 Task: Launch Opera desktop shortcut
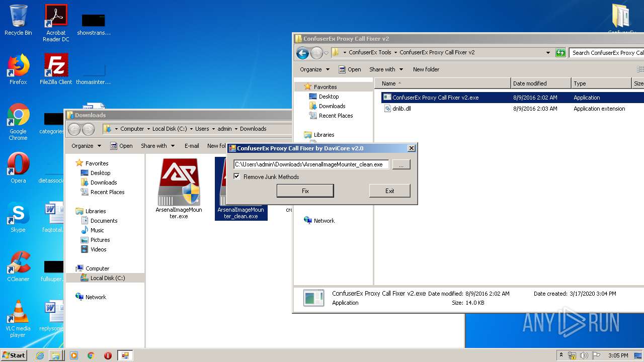click(18, 168)
